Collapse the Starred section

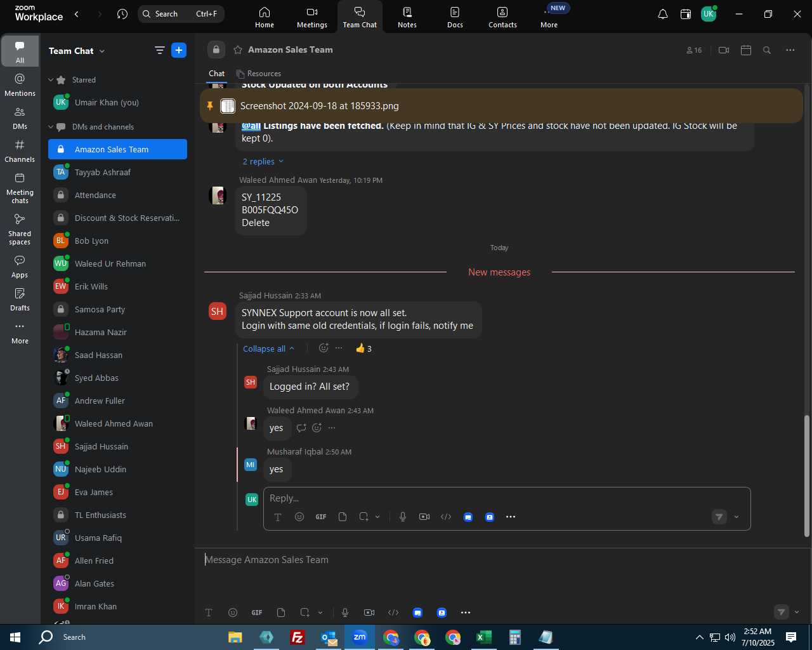(x=51, y=80)
